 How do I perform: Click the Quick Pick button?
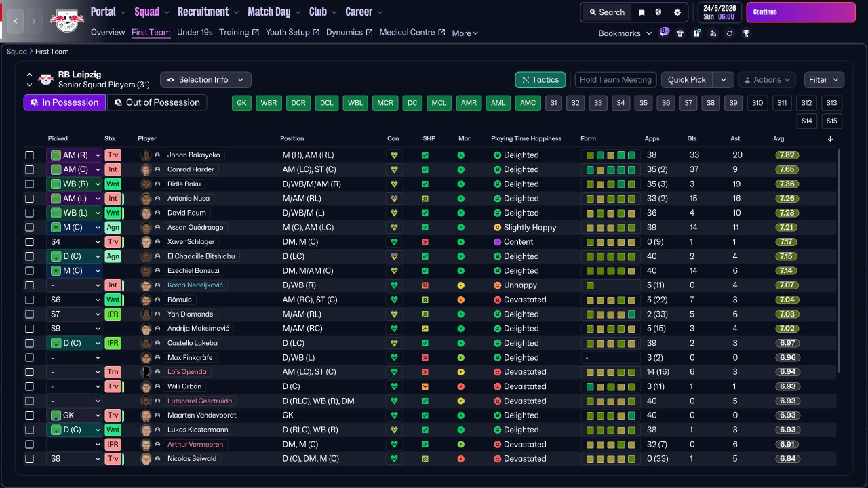[688, 80]
